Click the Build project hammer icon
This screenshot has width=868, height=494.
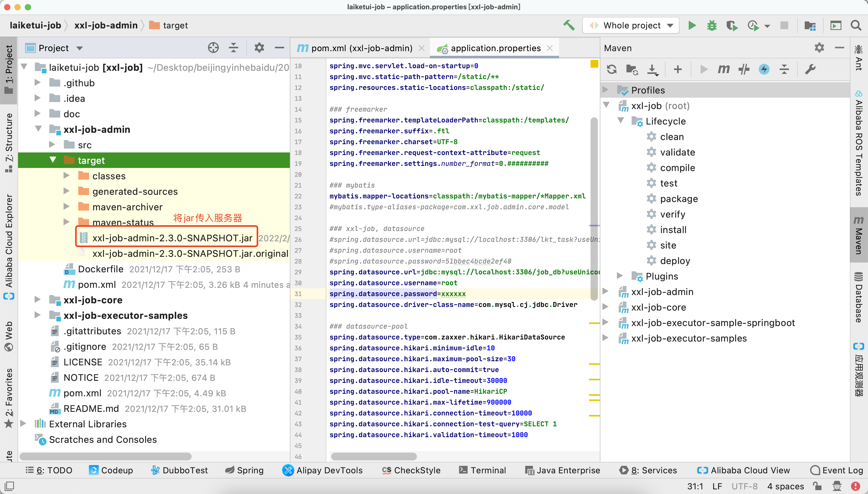pos(569,25)
